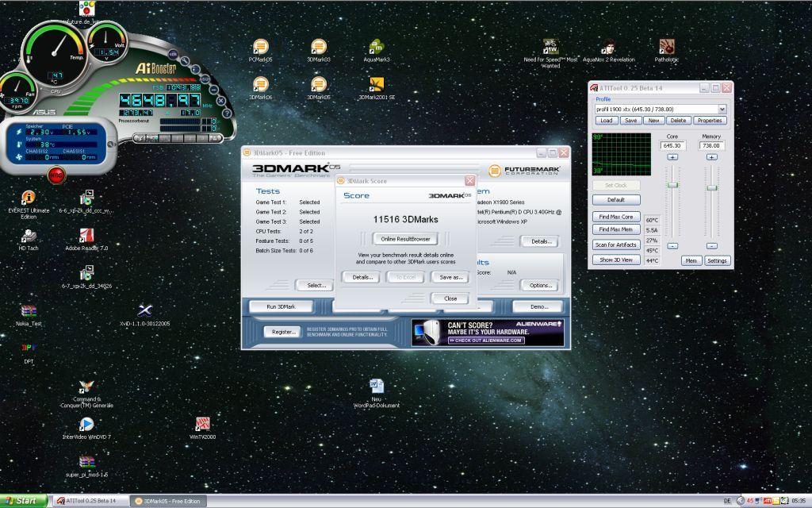Decrease Memory clock with the minus button
This screenshot has width=812, height=508.
pos(712,246)
